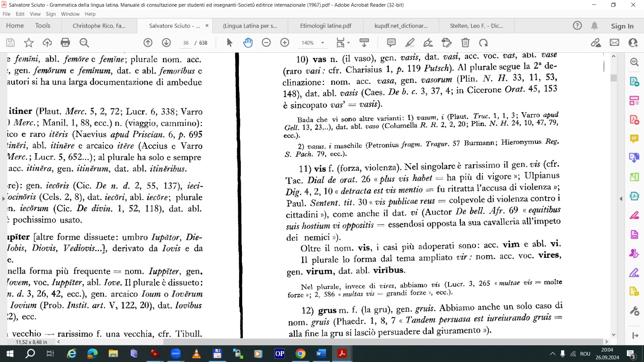Switch to Lingua Latina per s... tab

[250, 26]
